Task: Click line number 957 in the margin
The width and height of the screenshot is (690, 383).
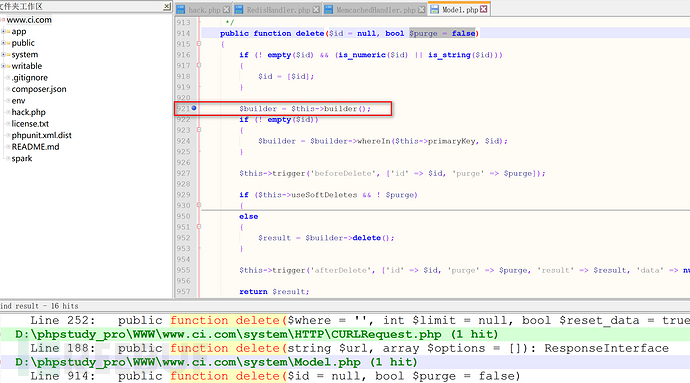Action: [x=183, y=291]
